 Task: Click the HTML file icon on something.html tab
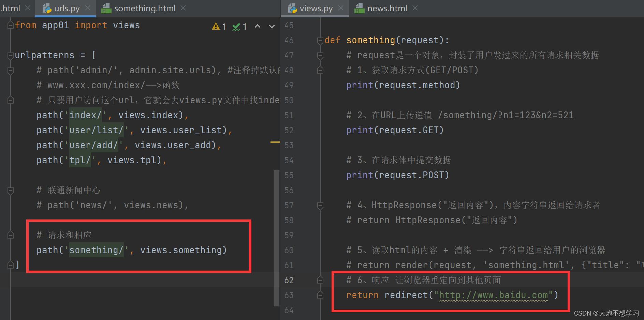pyautogui.click(x=106, y=8)
